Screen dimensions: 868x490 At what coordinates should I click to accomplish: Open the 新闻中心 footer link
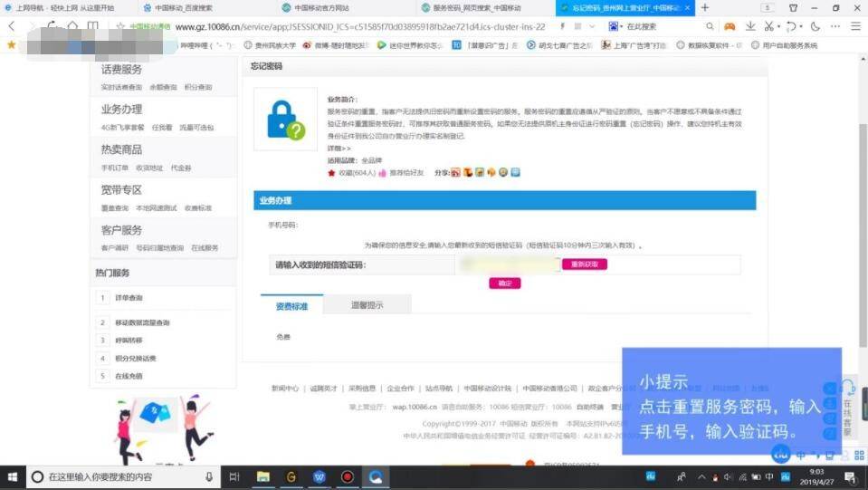pos(285,389)
